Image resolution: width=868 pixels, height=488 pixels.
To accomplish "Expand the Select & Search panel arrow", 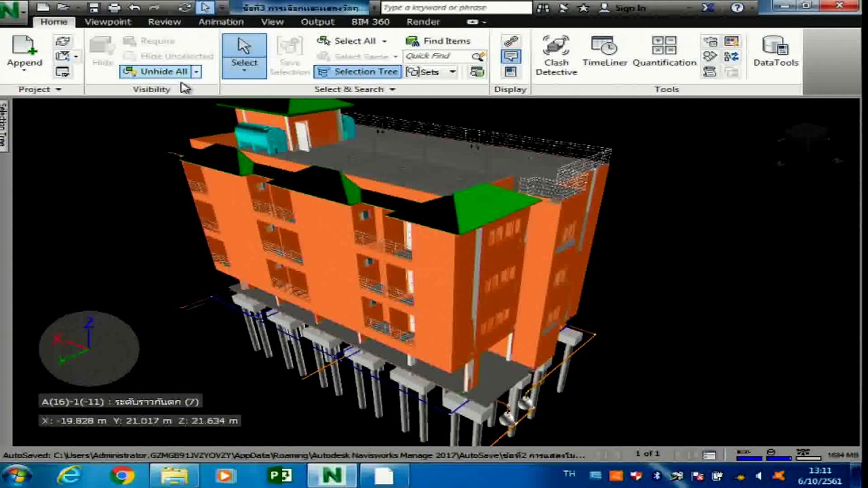I will pyautogui.click(x=392, y=89).
